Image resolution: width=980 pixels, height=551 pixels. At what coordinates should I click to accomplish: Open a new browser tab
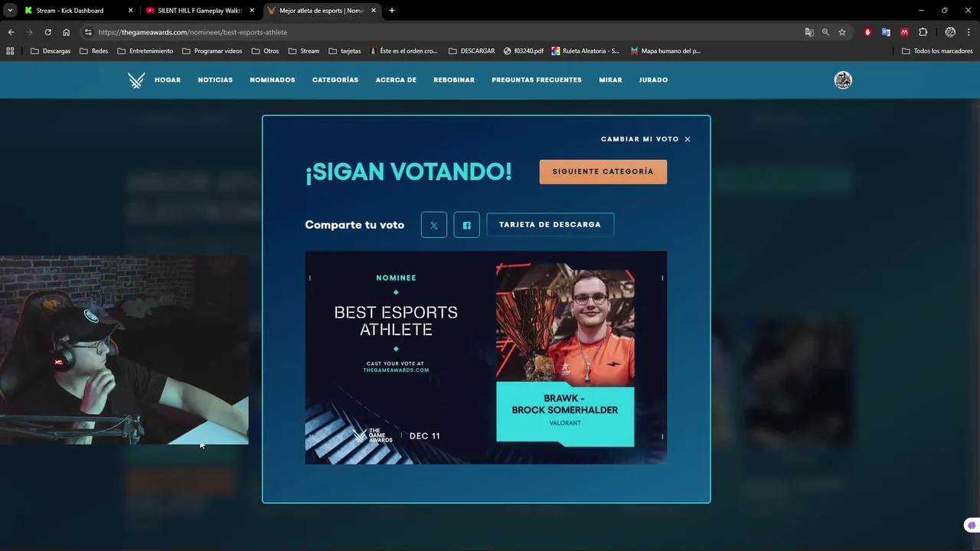click(x=392, y=11)
